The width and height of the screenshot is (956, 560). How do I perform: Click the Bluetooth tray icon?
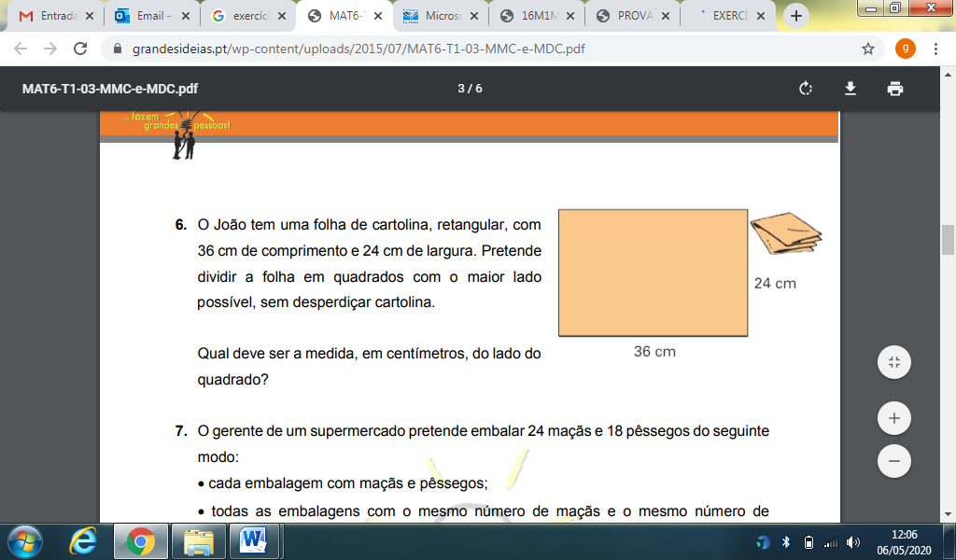tap(786, 541)
